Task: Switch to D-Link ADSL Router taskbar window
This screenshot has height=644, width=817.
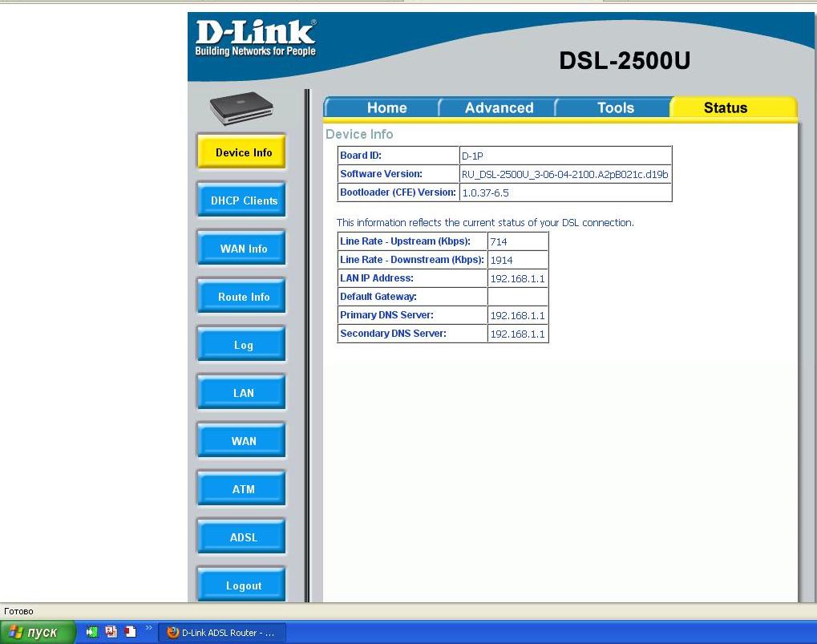Action: click(222, 633)
